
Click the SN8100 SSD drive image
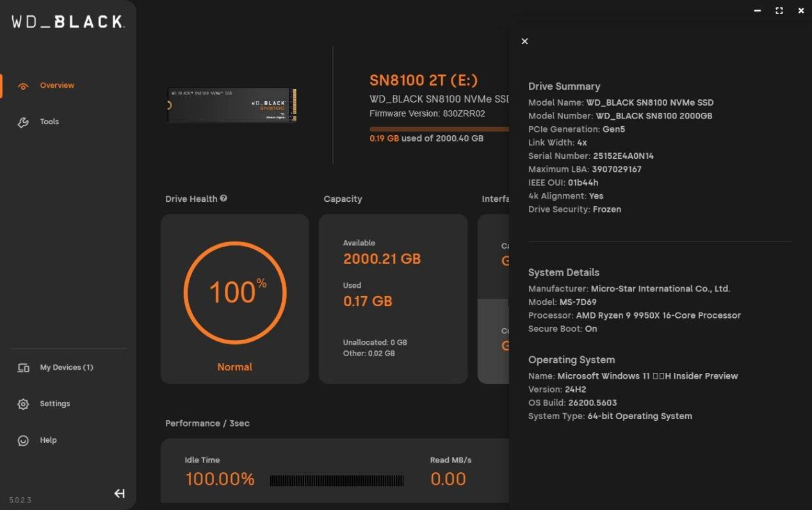tap(232, 105)
